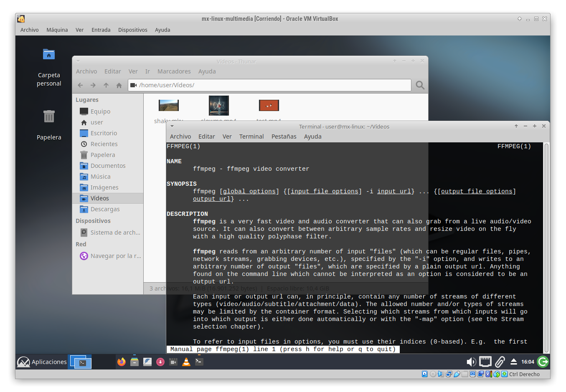Launch VLC media player from the taskbar
Image resolution: width=566 pixels, height=392 pixels.
pos(186,362)
